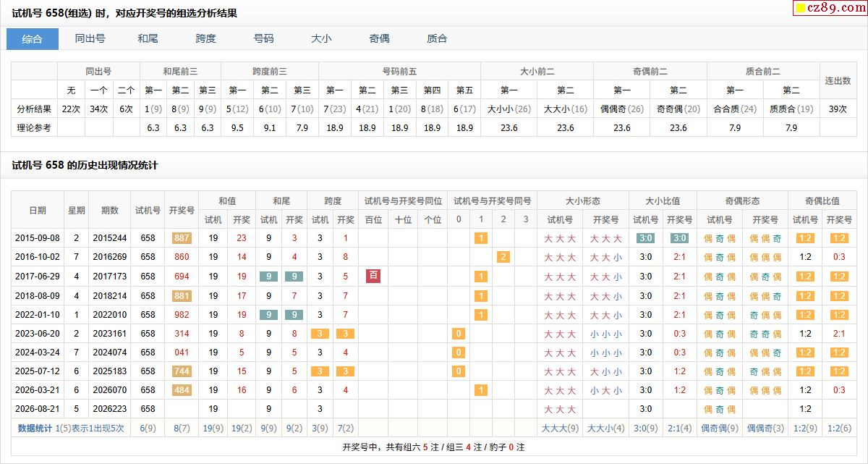Click the 连出数 header cell
The image size is (868, 464).
coord(838,81)
